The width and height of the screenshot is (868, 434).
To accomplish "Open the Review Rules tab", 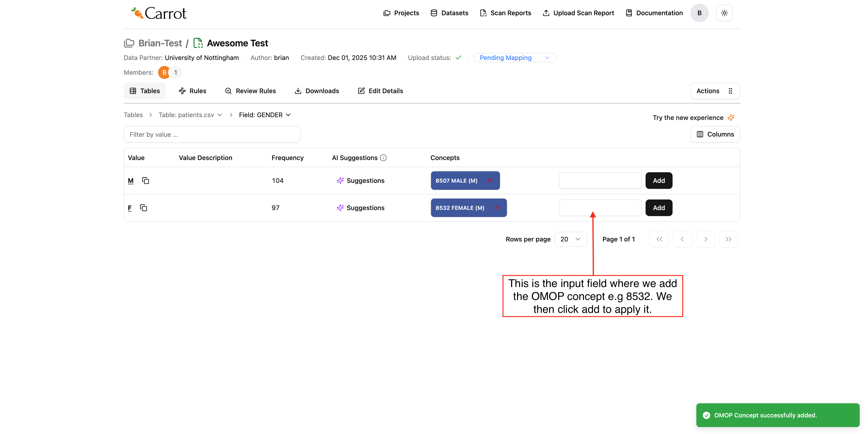I will pos(250,91).
